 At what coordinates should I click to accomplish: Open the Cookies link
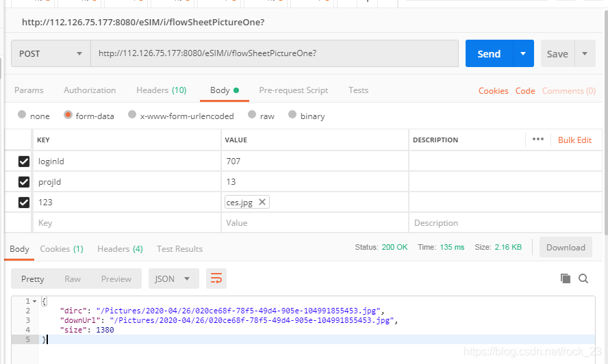click(493, 91)
